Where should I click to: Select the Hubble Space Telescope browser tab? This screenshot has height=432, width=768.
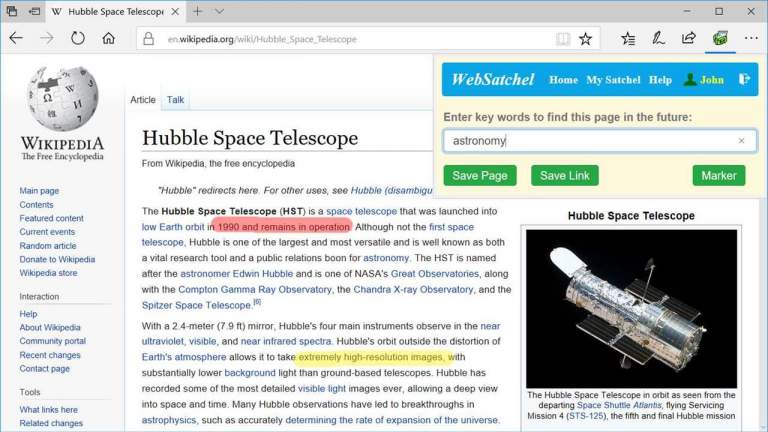click(115, 11)
